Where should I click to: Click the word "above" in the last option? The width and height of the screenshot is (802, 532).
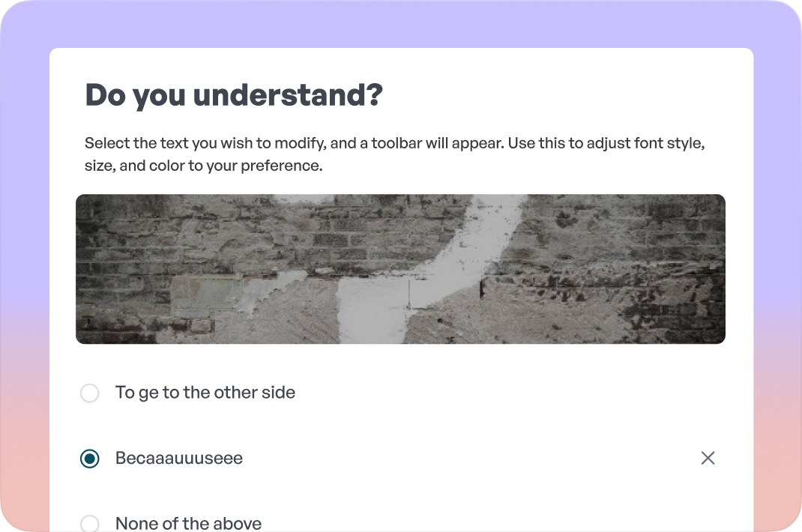[x=238, y=523]
